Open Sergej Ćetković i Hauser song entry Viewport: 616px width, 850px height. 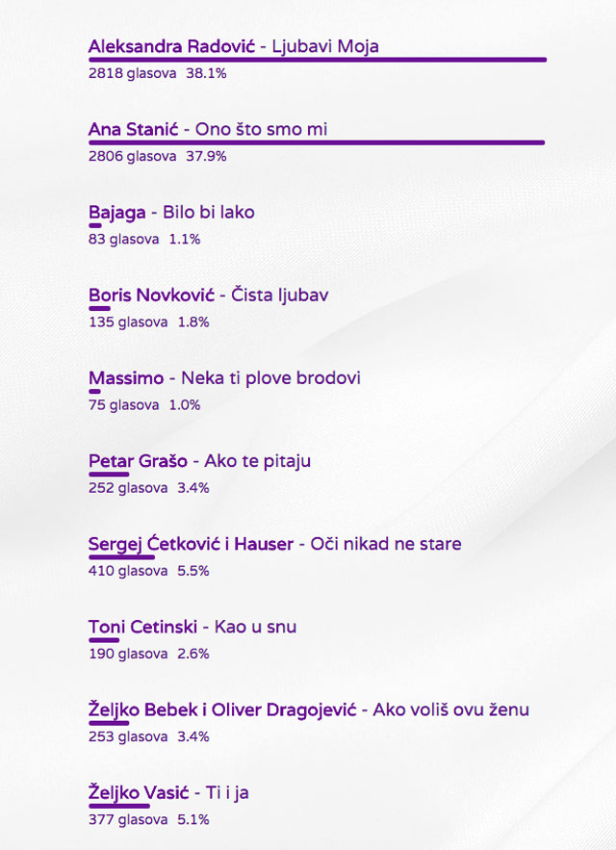[274, 544]
